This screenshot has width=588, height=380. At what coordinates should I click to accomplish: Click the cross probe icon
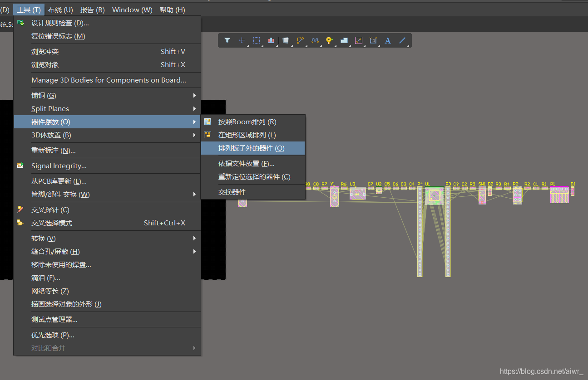[20, 209]
